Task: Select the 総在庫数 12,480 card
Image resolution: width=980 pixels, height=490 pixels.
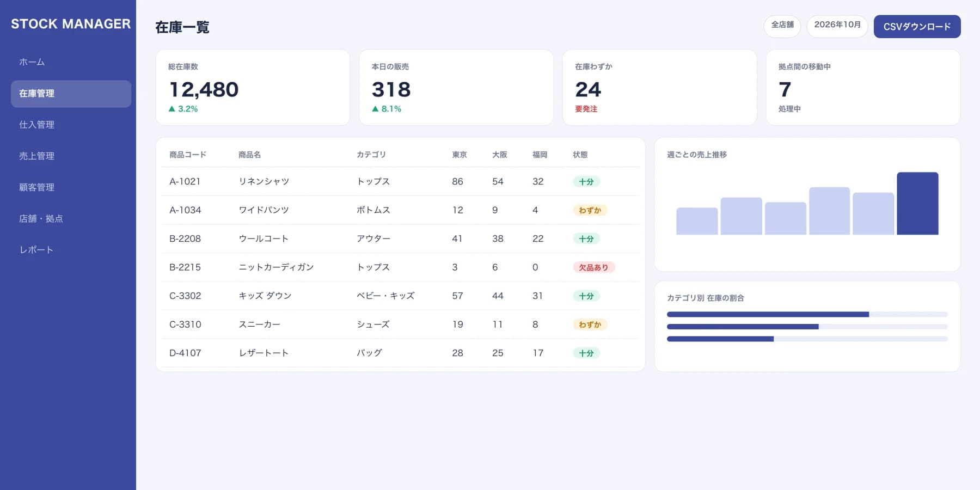Action: click(x=253, y=88)
